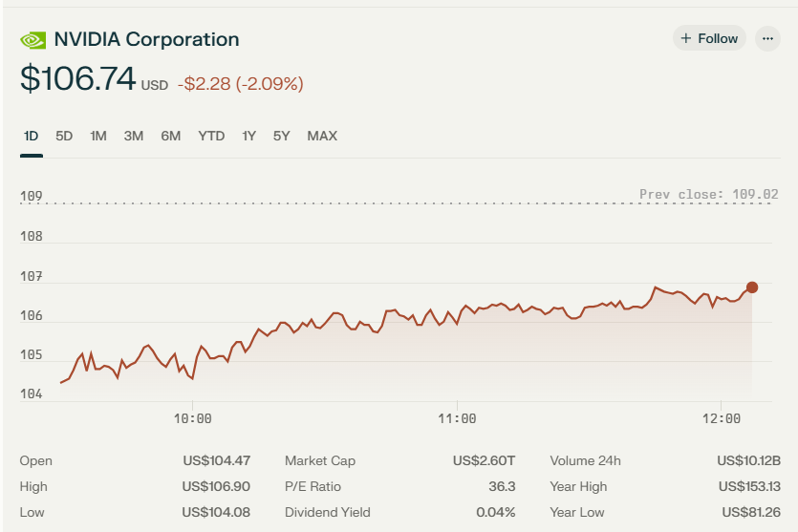Click the 10:00 time axis label
The image size is (798, 532).
(192, 418)
